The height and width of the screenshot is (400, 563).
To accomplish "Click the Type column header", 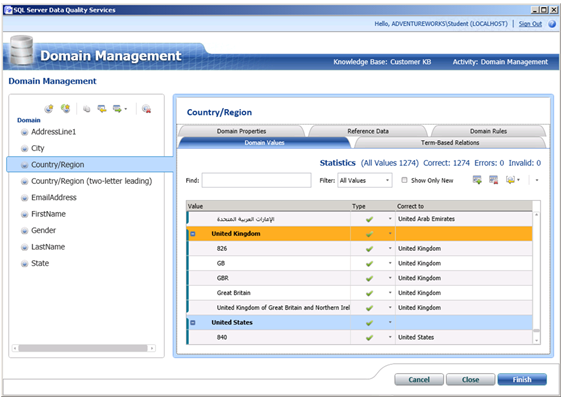I will [373, 206].
